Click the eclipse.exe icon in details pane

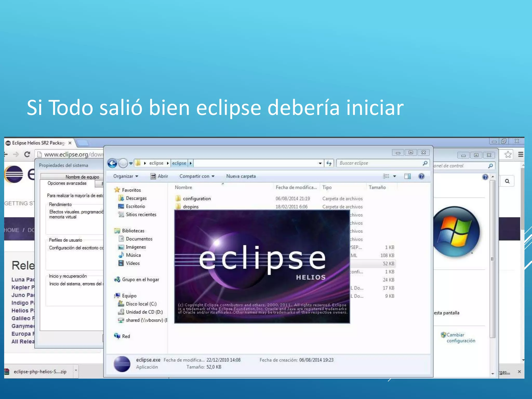[x=122, y=364]
